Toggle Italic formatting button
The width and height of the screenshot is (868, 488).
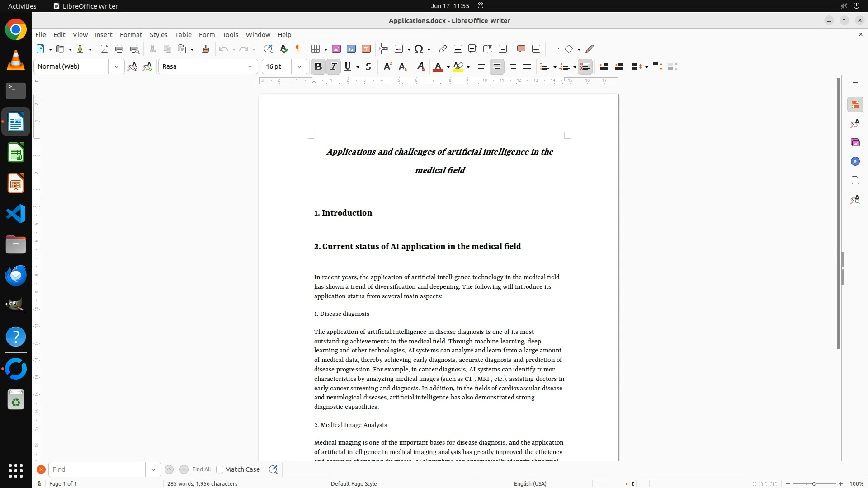[x=333, y=67]
